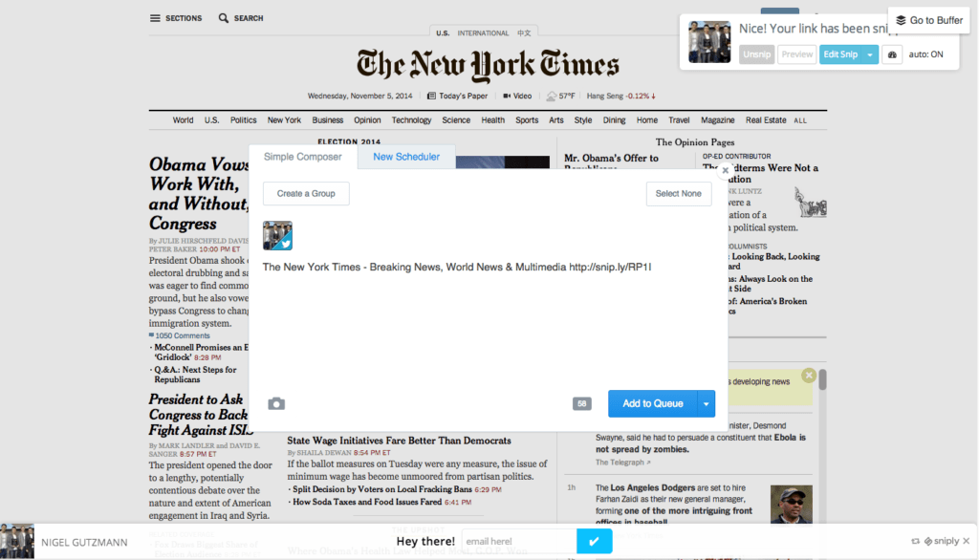979x560 pixels.
Task: Click the Video camera icon link
Action: tap(508, 96)
